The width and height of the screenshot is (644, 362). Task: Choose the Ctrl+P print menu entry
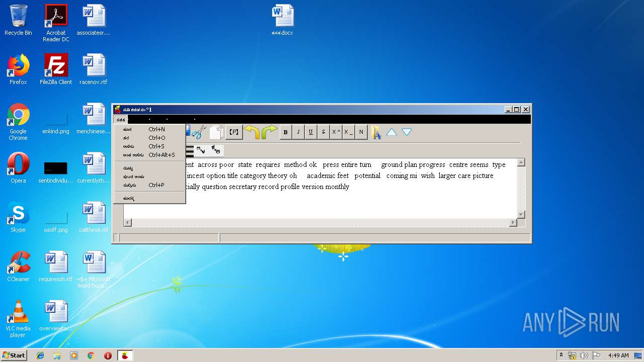[x=149, y=185]
